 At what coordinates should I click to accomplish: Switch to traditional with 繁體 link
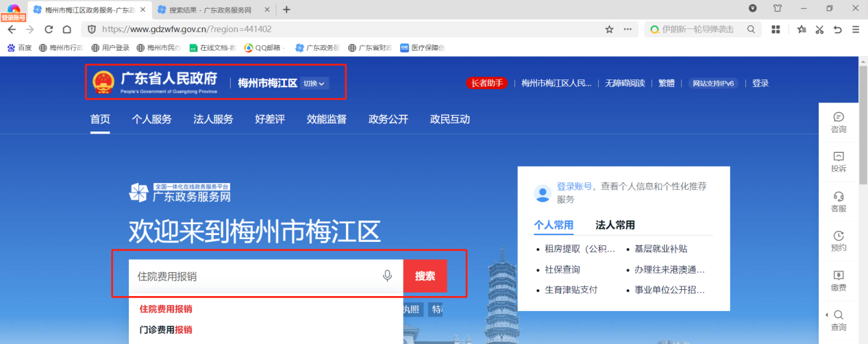click(667, 84)
